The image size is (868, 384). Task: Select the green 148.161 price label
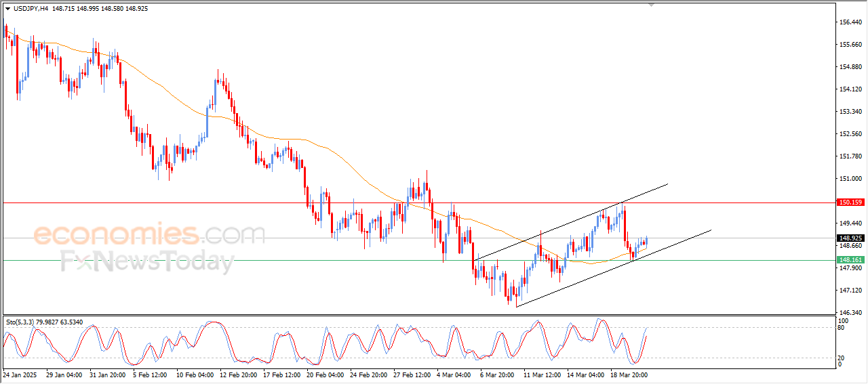coord(850,259)
